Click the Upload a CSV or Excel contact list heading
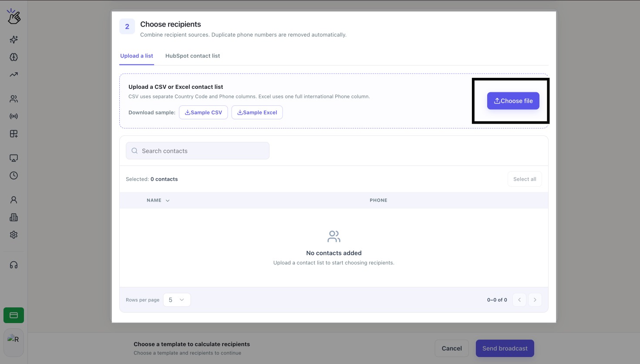 [x=176, y=87]
